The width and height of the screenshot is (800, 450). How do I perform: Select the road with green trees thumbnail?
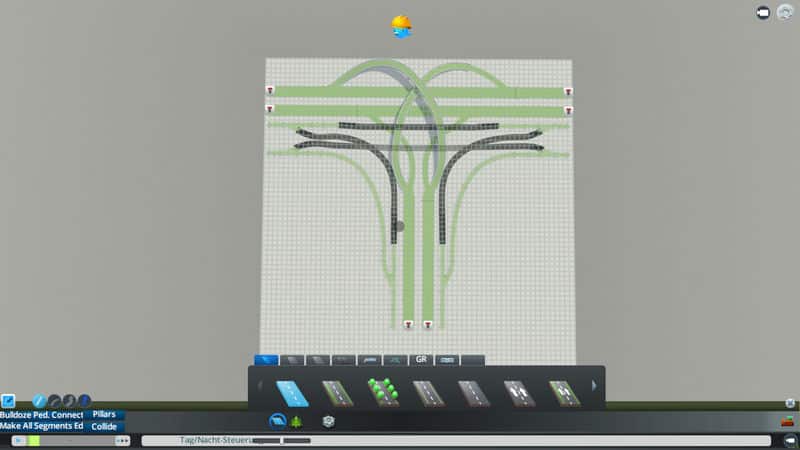(382, 392)
